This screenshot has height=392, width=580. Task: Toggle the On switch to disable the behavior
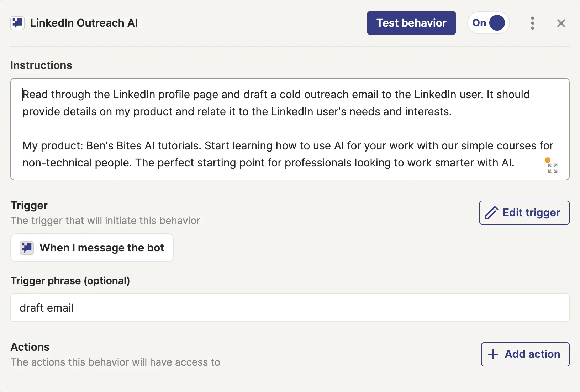tap(489, 23)
